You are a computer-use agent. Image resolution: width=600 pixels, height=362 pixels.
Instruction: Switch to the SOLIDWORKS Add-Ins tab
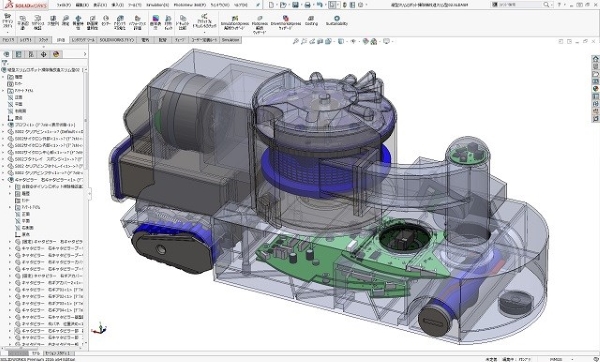tap(117, 40)
